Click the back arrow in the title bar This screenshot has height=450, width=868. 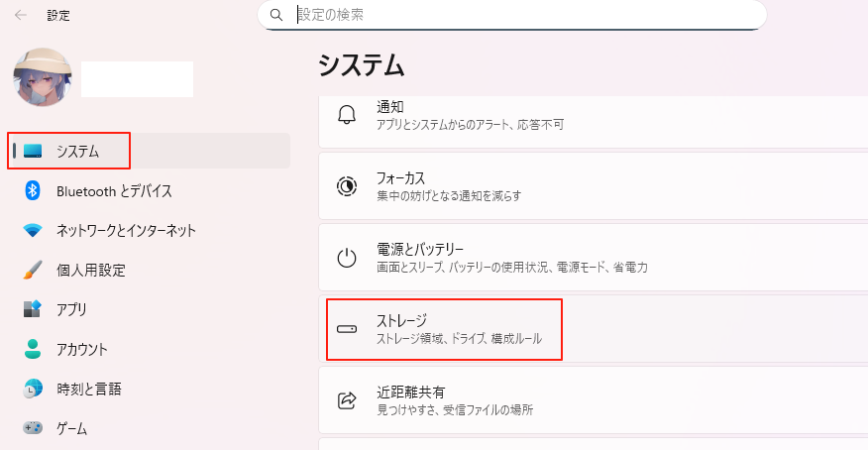(21, 15)
